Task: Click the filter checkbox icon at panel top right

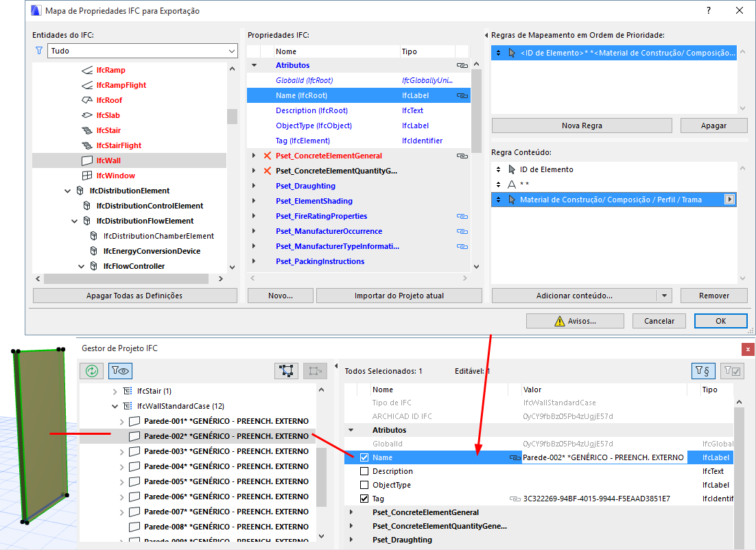Action: click(x=732, y=371)
